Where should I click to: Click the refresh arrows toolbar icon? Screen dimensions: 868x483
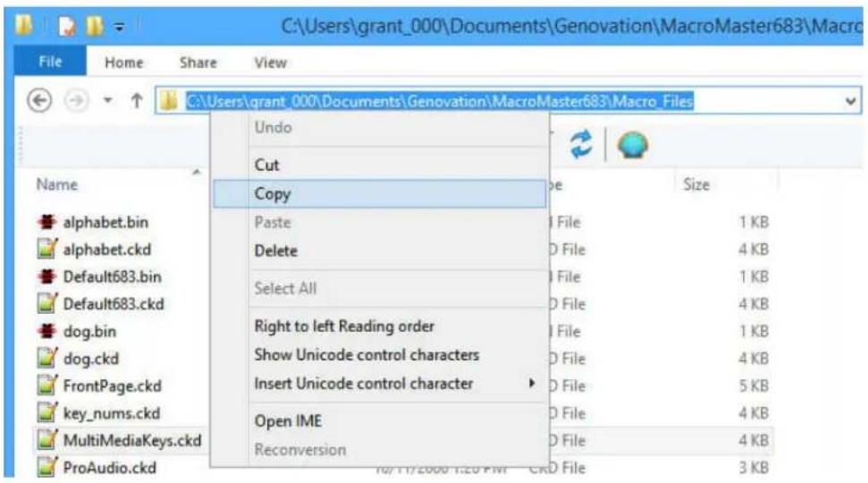[581, 144]
